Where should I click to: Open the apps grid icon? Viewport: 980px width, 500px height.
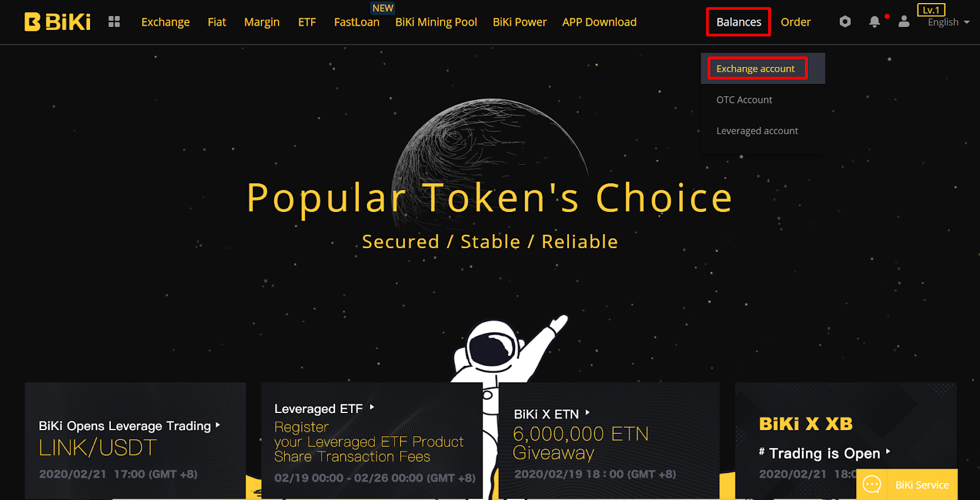click(x=114, y=21)
